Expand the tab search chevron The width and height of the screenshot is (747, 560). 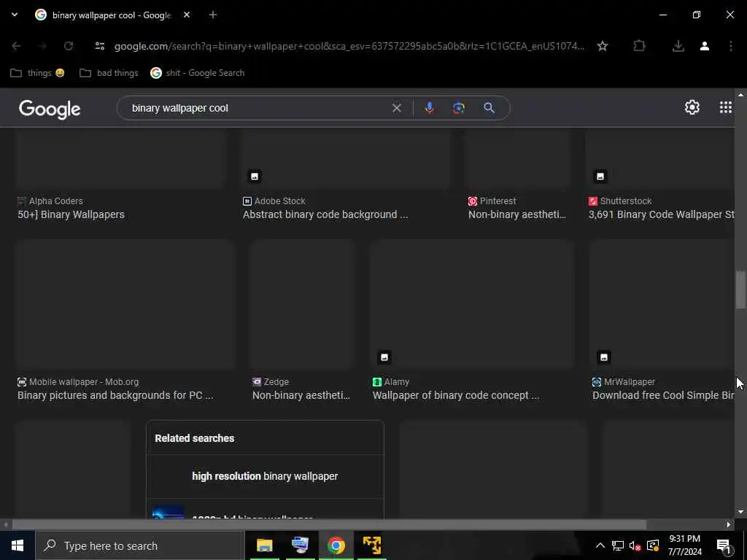pos(15,15)
